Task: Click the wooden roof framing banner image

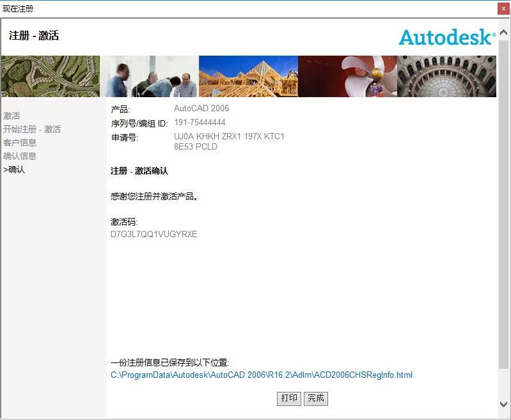Action: [x=248, y=76]
